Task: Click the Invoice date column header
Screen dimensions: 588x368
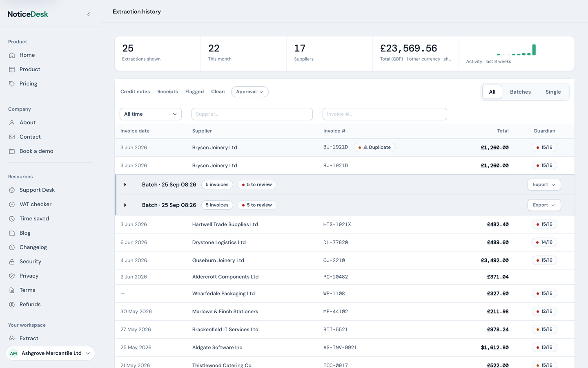Action: (x=135, y=131)
